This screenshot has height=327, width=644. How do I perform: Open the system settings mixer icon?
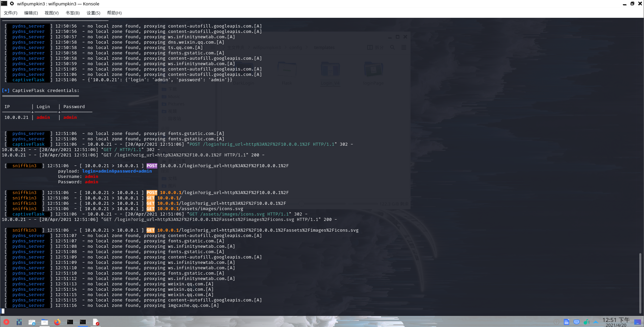19,322
